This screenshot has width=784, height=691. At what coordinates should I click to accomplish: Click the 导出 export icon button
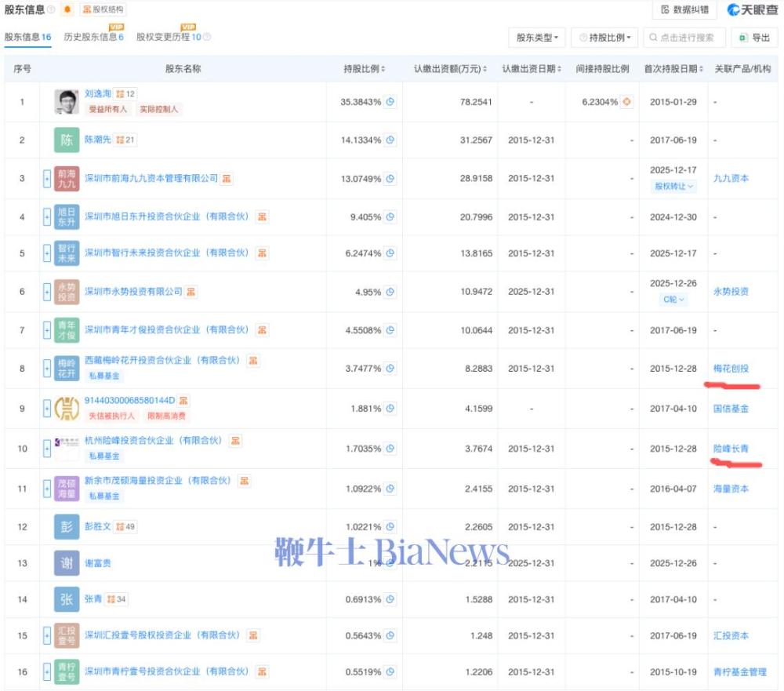(x=753, y=38)
